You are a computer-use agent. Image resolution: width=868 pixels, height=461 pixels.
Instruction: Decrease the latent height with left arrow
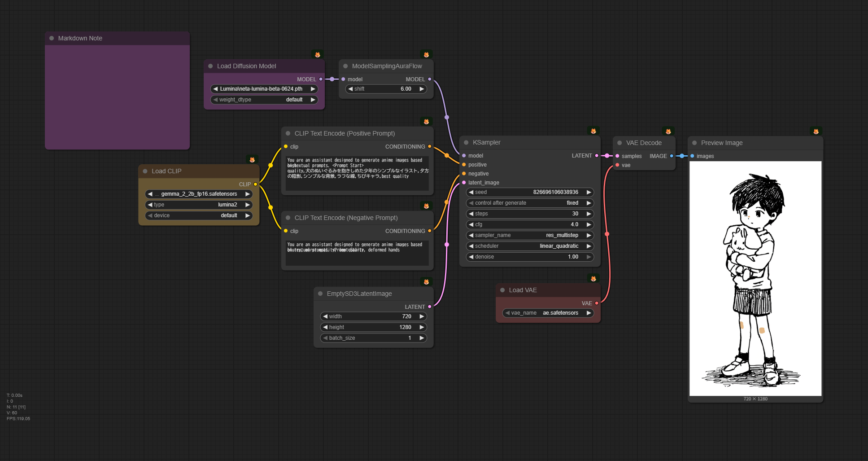click(325, 327)
